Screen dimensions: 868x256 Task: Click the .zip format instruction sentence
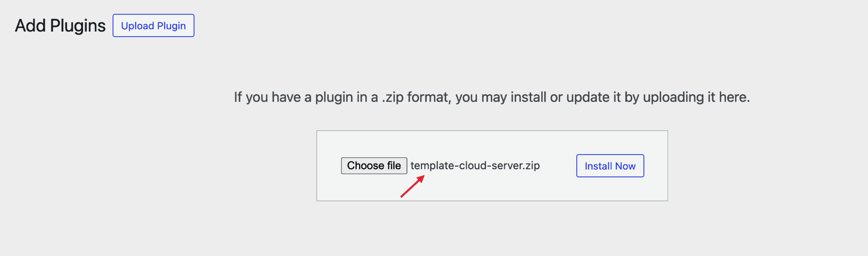[492, 97]
